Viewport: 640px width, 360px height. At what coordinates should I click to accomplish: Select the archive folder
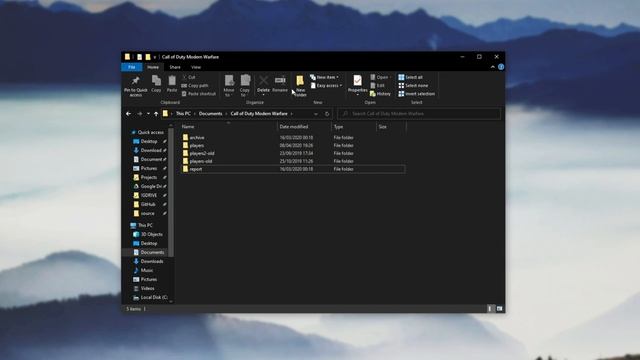[x=292, y=138]
